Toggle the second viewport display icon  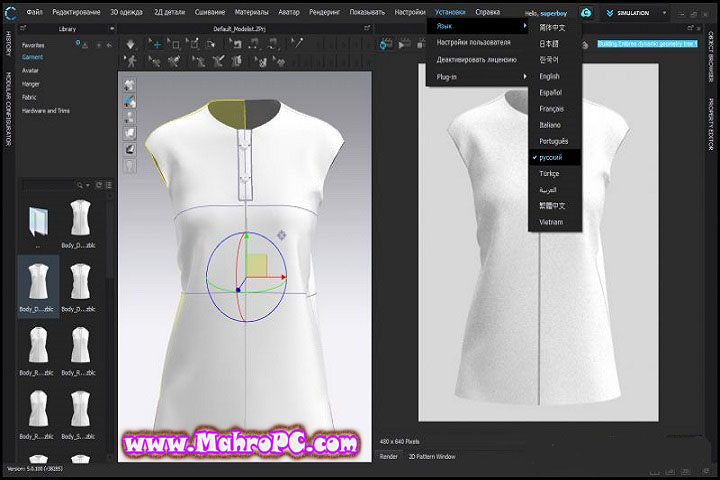pyautogui.click(x=130, y=101)
